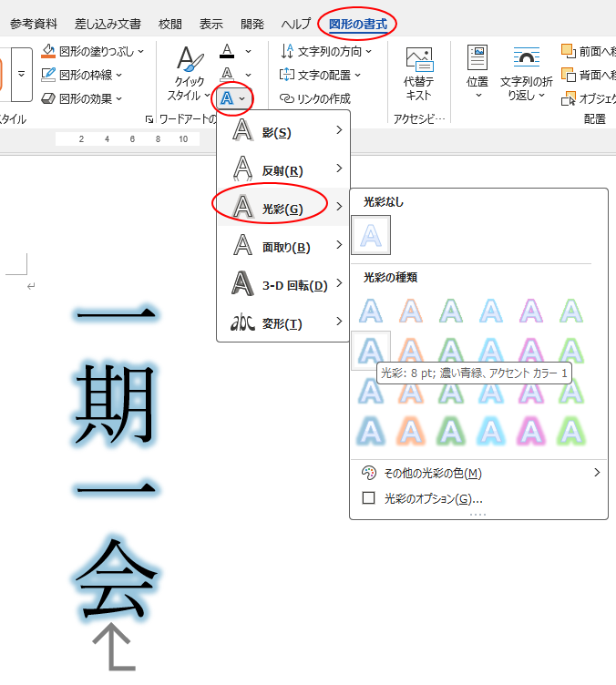Click the 期 character in the document
Image resolution: width=616 pixels, height=685 pixels.
tap(115, 404)
